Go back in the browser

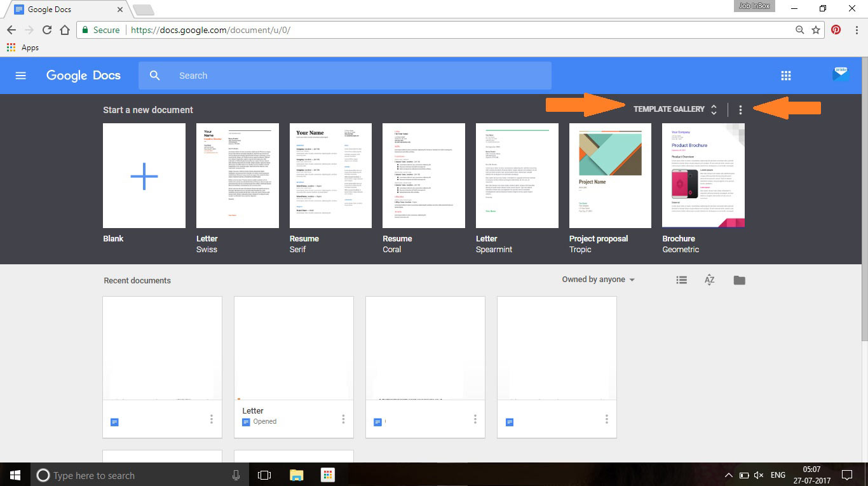coord(11,30)
